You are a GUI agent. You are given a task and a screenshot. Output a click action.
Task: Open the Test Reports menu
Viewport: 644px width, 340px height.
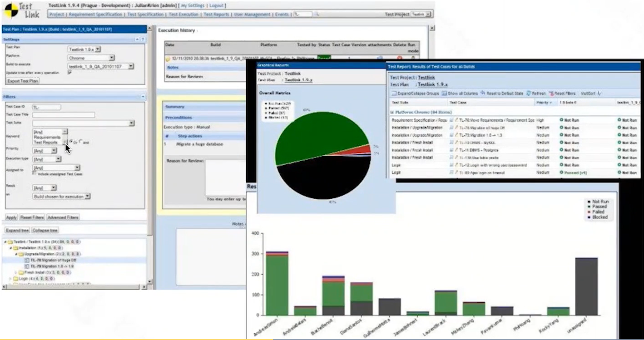click(x=216, y=15)
